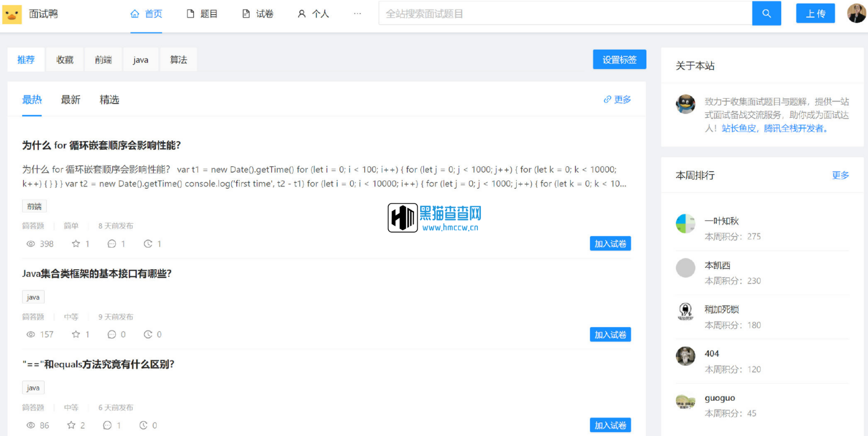Add Java集合类 question via 加入试卷
Viewport: 868px width, 436px height.
coord(610,334)
